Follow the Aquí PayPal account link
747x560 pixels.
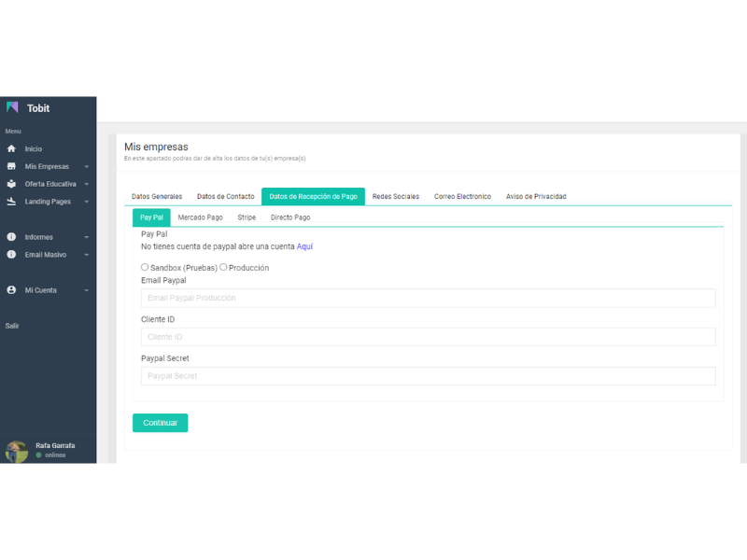[304, 247]
